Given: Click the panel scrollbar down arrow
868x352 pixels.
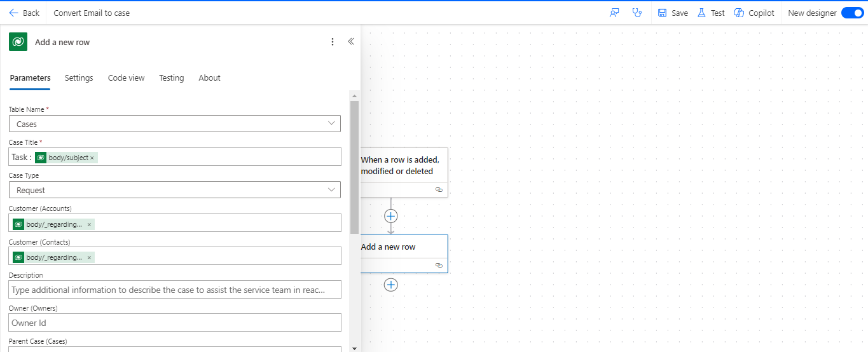Looking at the screenshot, I should [x=354, y=348].
